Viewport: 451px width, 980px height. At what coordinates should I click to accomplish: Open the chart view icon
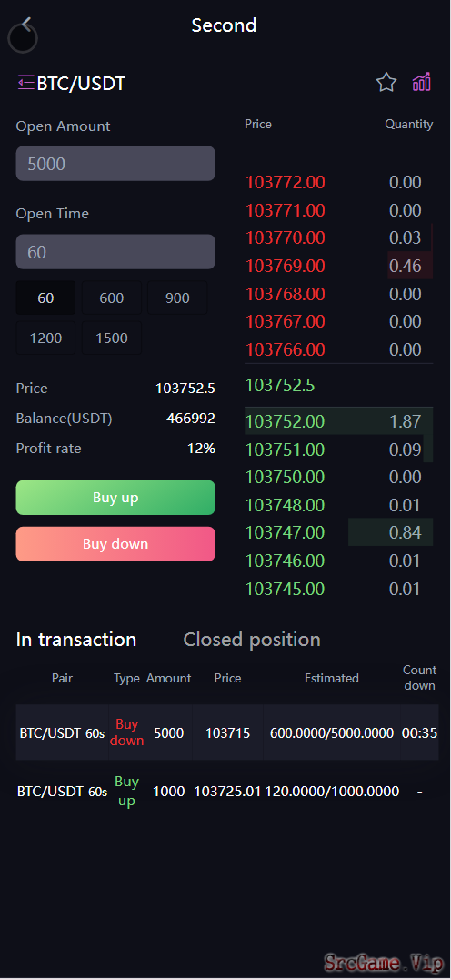[422, 82]
